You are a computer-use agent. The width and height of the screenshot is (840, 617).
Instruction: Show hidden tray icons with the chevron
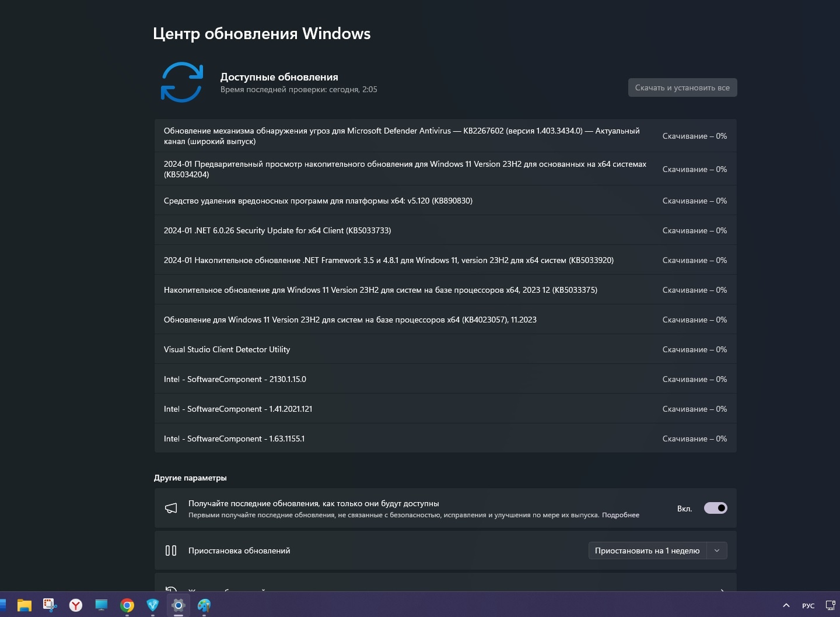tap(786, 605)
